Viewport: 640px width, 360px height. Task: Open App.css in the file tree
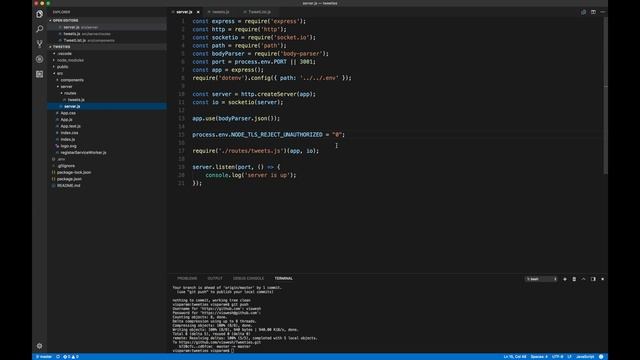coord(68,113)
